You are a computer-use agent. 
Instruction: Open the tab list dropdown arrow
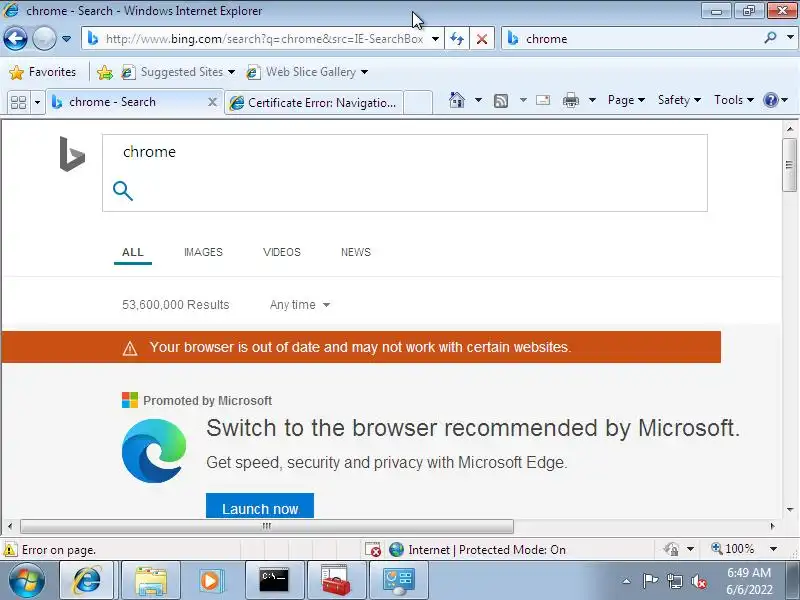coord(37,103)
